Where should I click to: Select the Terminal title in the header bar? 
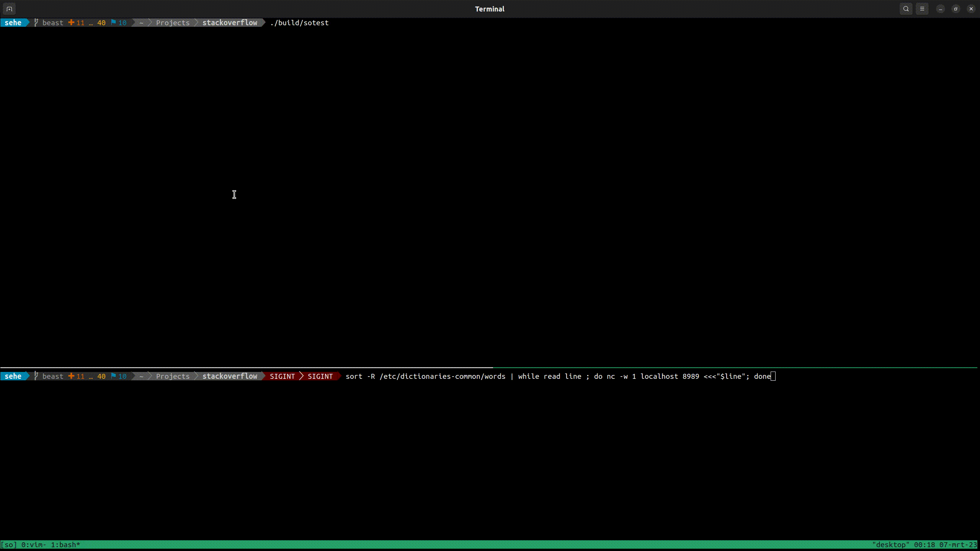click(x=489, y=8)
